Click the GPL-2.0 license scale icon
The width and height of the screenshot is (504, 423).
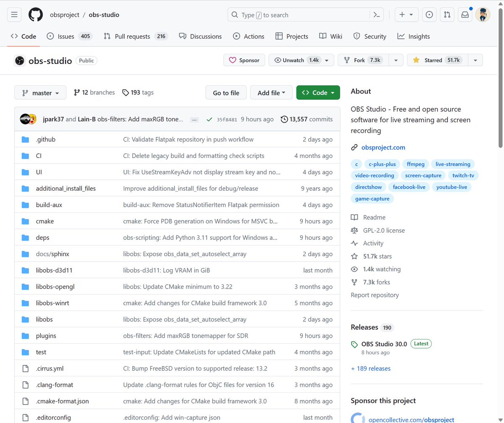pos(354,230)
